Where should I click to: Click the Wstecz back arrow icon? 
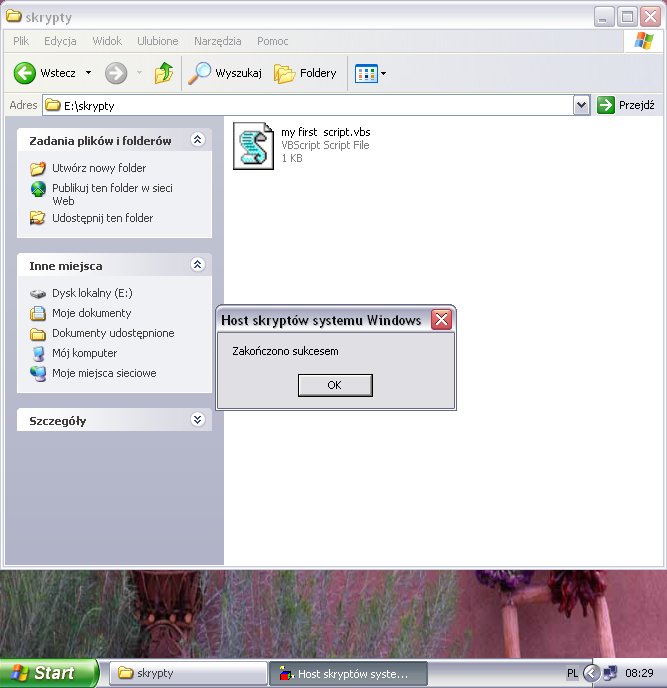(25, 73)
